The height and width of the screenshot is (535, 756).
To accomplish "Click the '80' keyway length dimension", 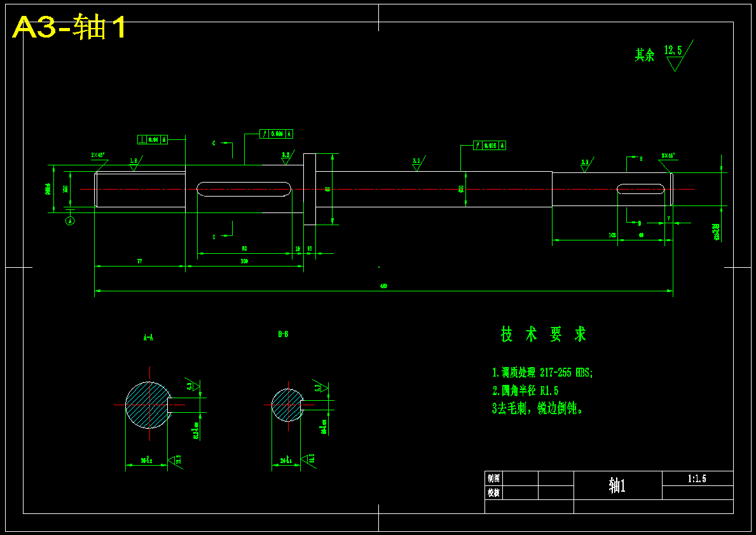I will tap(244, 249).
